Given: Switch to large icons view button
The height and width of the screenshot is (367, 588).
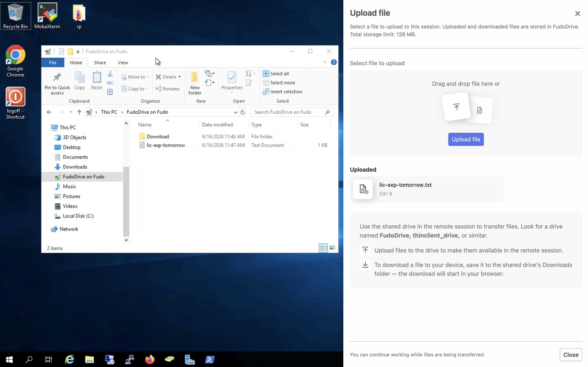Looking at the screenshot, I should (x=332, y=248).
